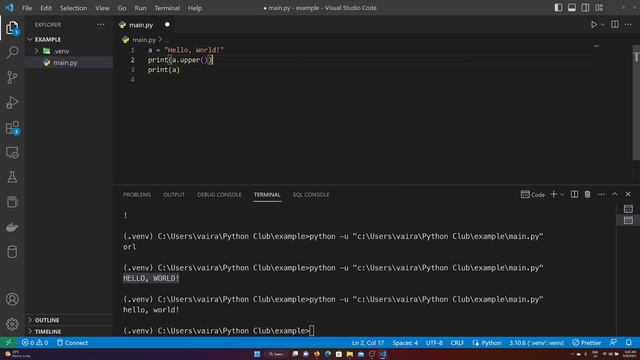Open the Testing flask view

click(x=12, y=177)
